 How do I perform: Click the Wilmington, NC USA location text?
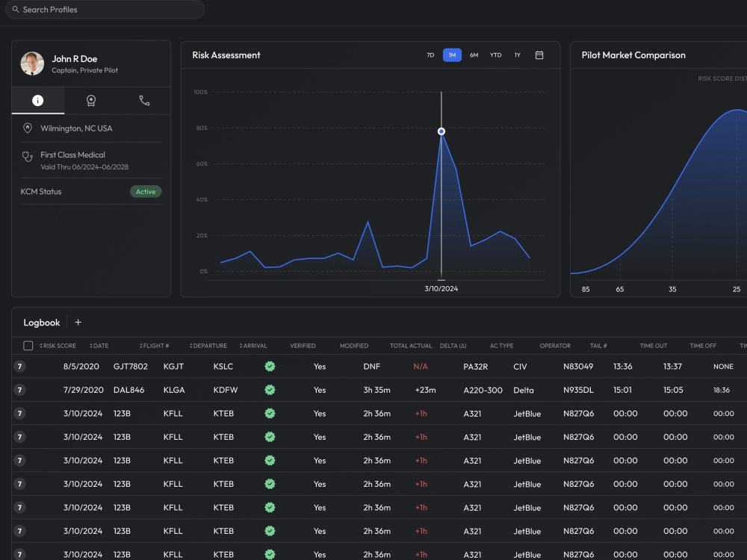tap(76, 128)
